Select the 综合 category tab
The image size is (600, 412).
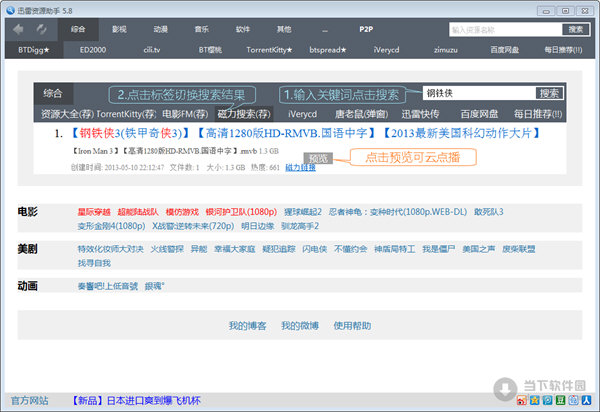click(x=78, y=29)
